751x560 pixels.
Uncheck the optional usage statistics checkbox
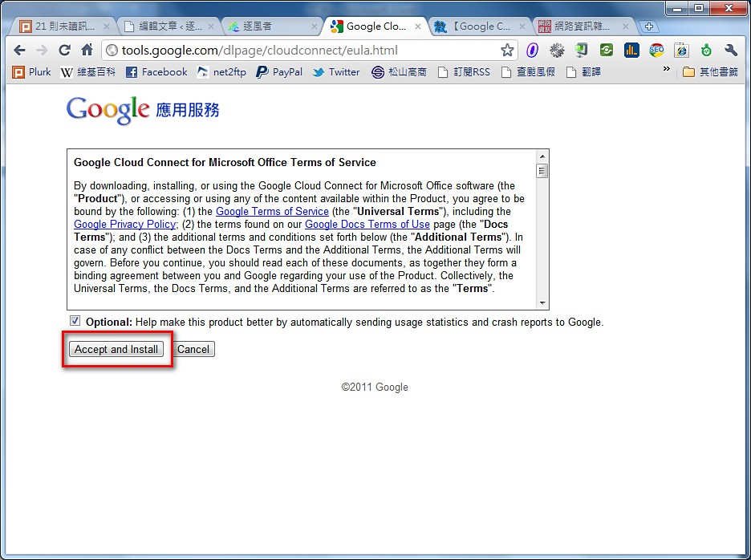[x=75, y=321]
